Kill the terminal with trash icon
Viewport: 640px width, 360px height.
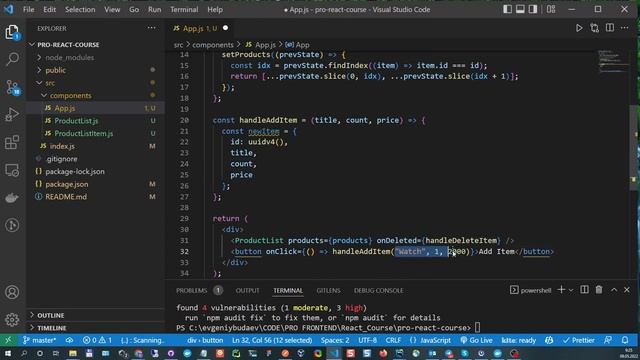click(x=599, y=290)
